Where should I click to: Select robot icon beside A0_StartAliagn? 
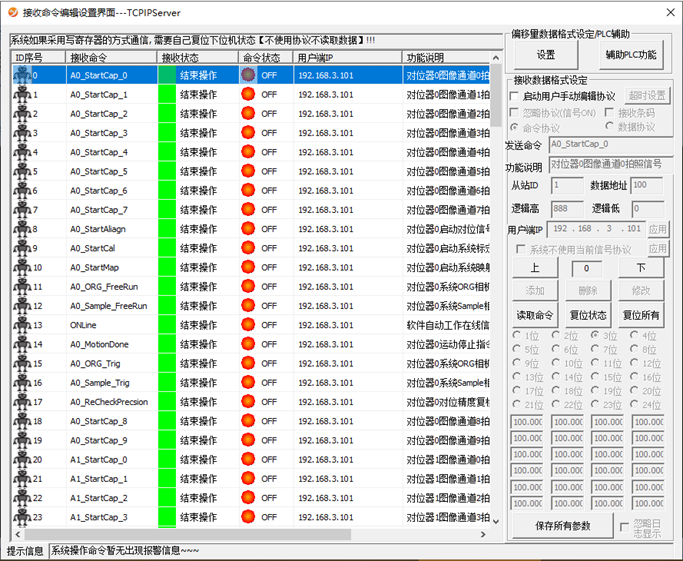22,229
